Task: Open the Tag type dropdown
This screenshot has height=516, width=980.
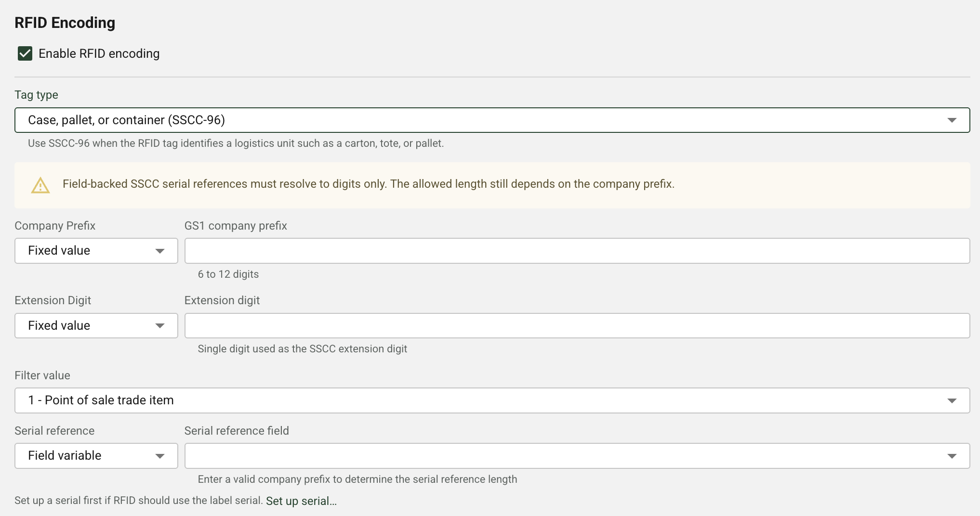Action: [x=492, y=120]
